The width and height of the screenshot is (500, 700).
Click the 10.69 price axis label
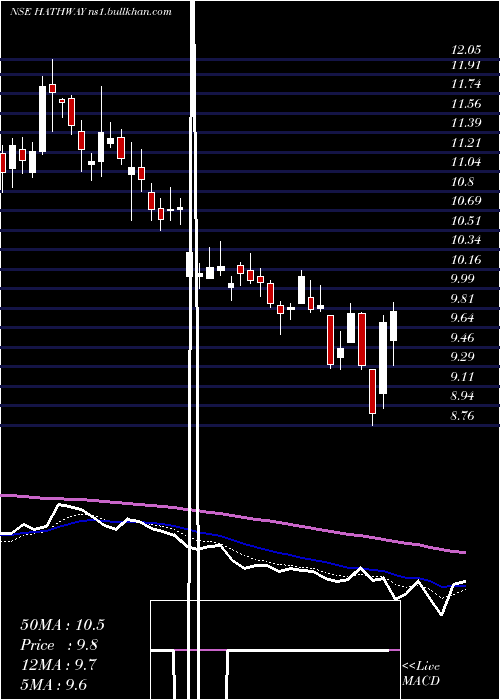467,200
